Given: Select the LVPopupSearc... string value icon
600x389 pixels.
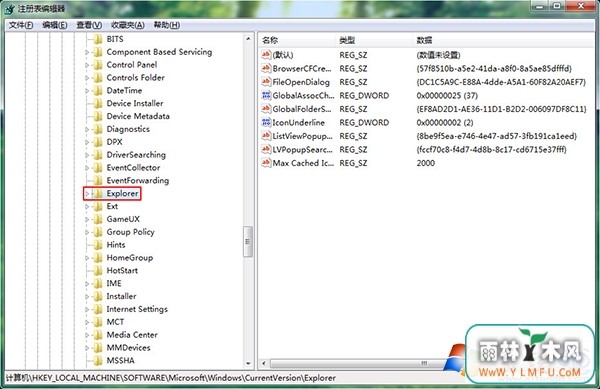Looking at the screenshot, I should click(x=266, y=150).
